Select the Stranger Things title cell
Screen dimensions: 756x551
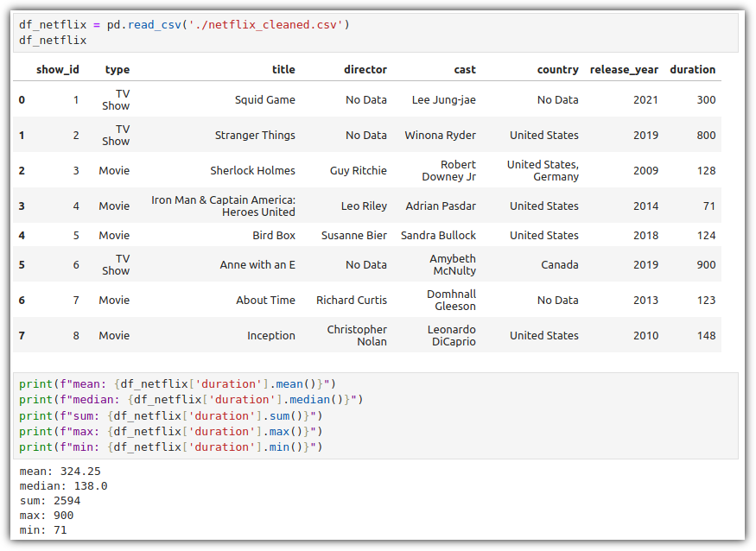pyautogui.click(x=255, y=135)
